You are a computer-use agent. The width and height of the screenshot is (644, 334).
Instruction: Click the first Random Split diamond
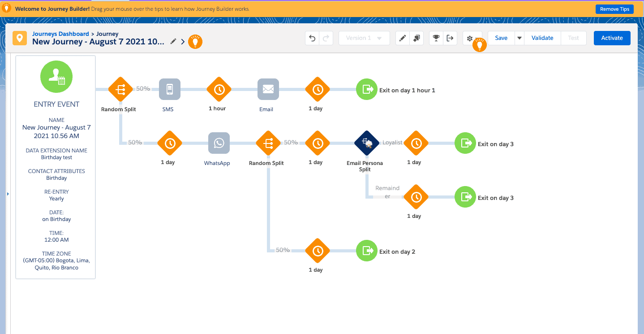click(120, 89)
